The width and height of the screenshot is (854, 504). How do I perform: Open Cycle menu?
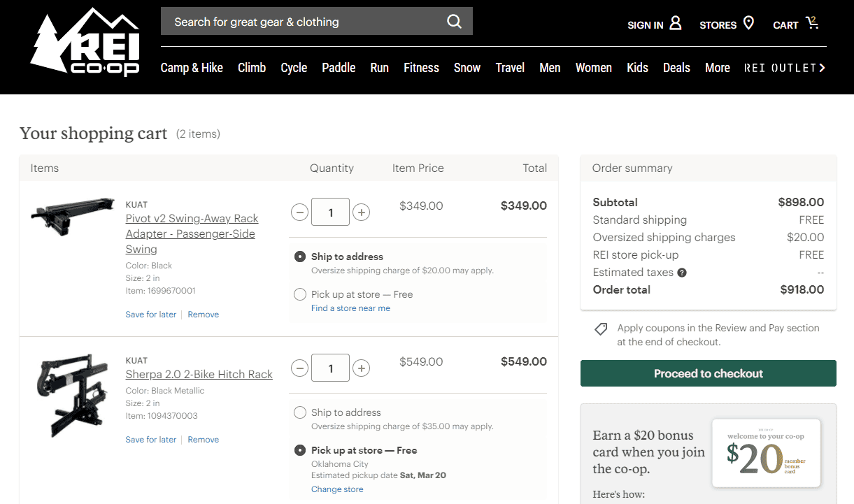point(294,68)
